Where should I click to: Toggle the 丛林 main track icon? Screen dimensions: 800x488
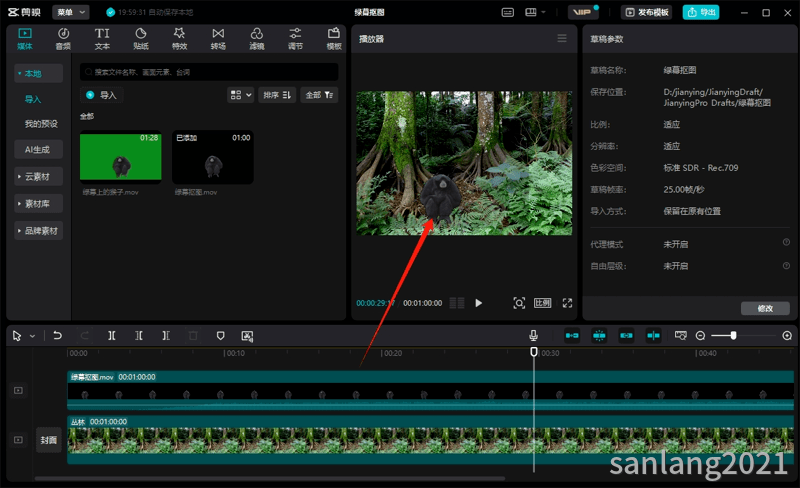click(18, 440)
